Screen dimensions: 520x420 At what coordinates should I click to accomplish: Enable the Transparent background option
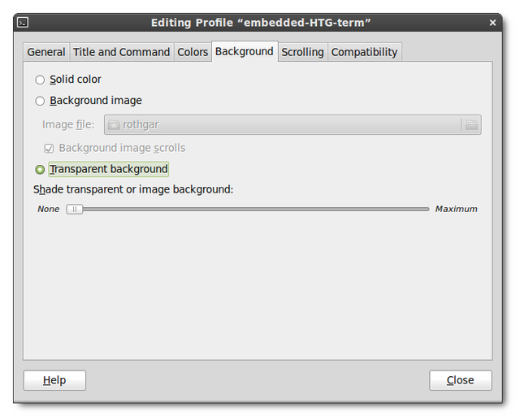point(40,170)
